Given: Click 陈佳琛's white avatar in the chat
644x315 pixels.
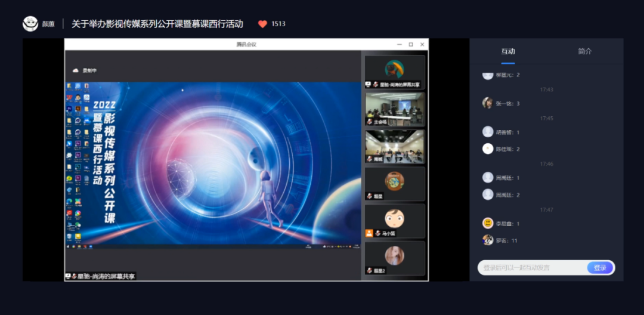Looking at the screenshot, I should click(x=488, y=149).
